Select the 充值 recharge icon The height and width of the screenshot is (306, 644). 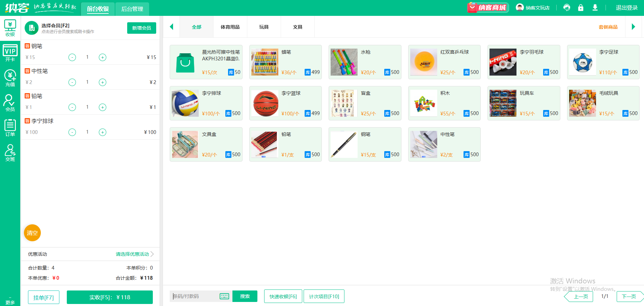10,78
